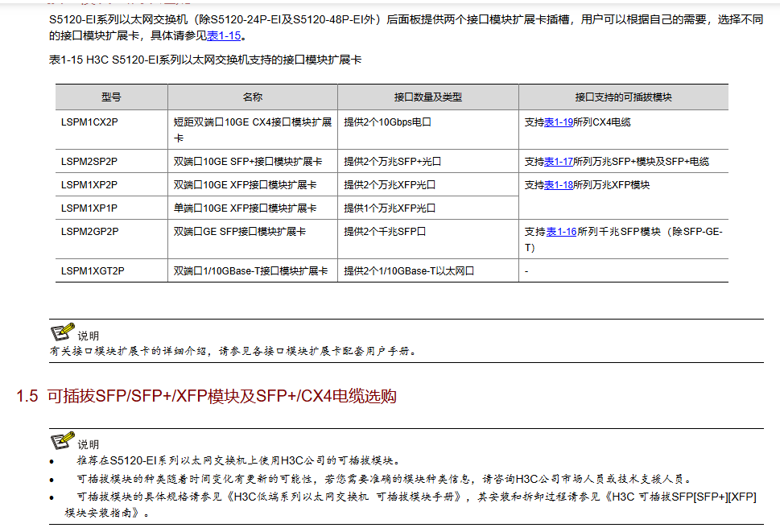Select the 接口数量及类型 column header
This screenshot has height=532, width=780.
click(427, 97)
